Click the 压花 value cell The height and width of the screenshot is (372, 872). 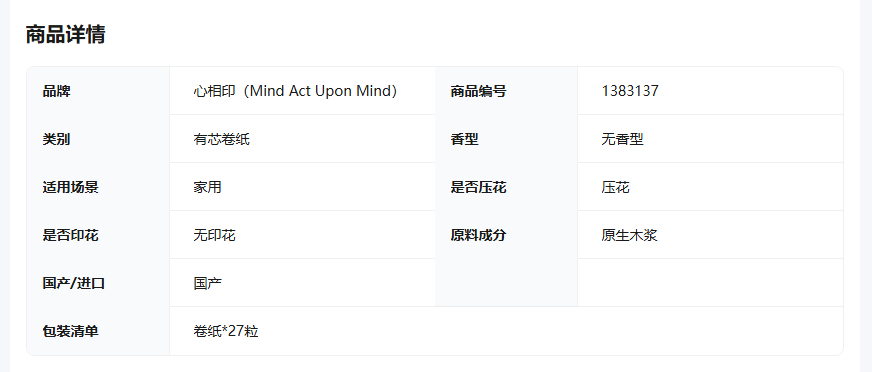[x=710, y=187]
